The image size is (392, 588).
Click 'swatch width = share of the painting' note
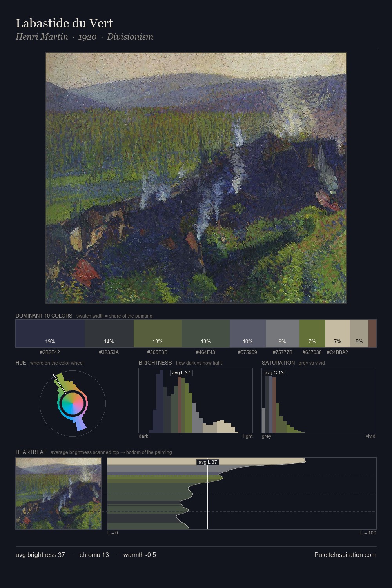[114, 316]
